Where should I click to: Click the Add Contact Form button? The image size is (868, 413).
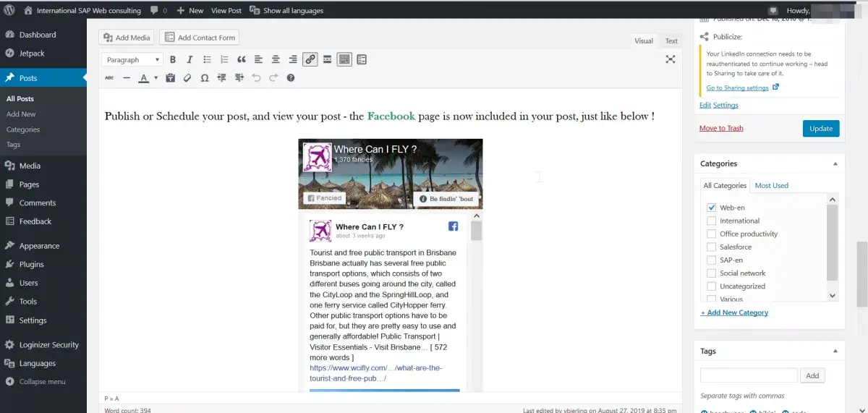pyautogui.click(x=199, y=38)
